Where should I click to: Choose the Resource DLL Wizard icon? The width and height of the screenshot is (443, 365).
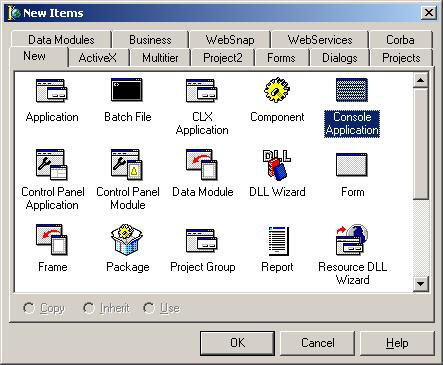pyautogui.click(x=352, y=239)
